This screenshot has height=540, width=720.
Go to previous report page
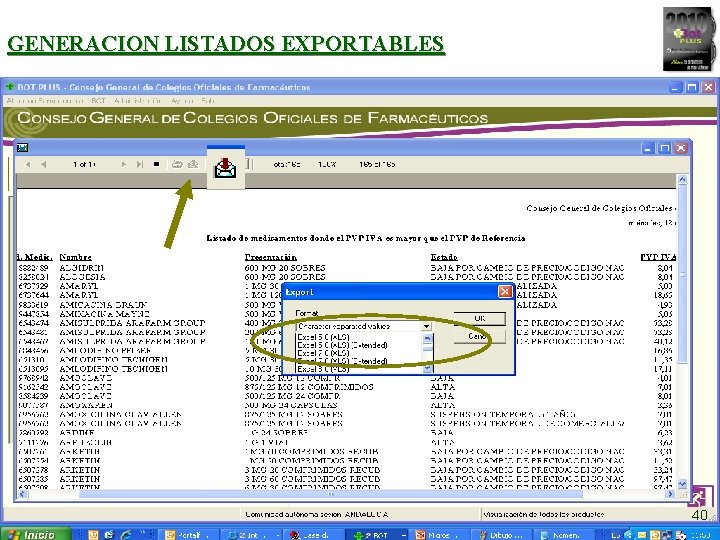[44, 164]
